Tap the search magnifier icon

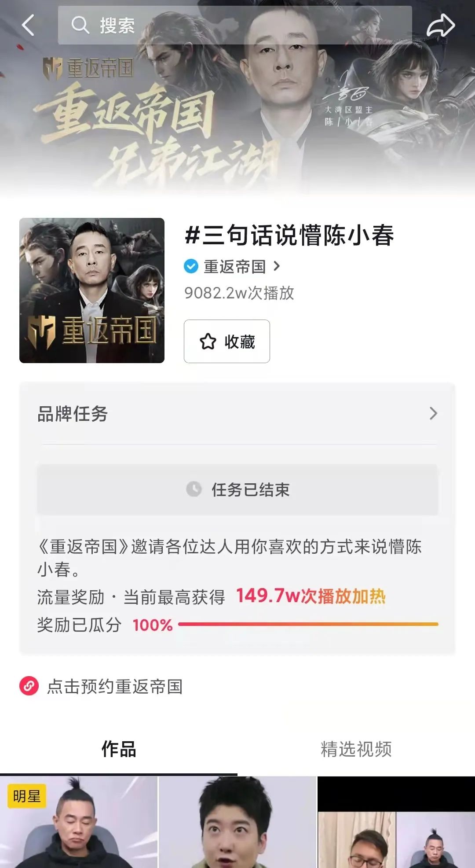coord(80,25)
